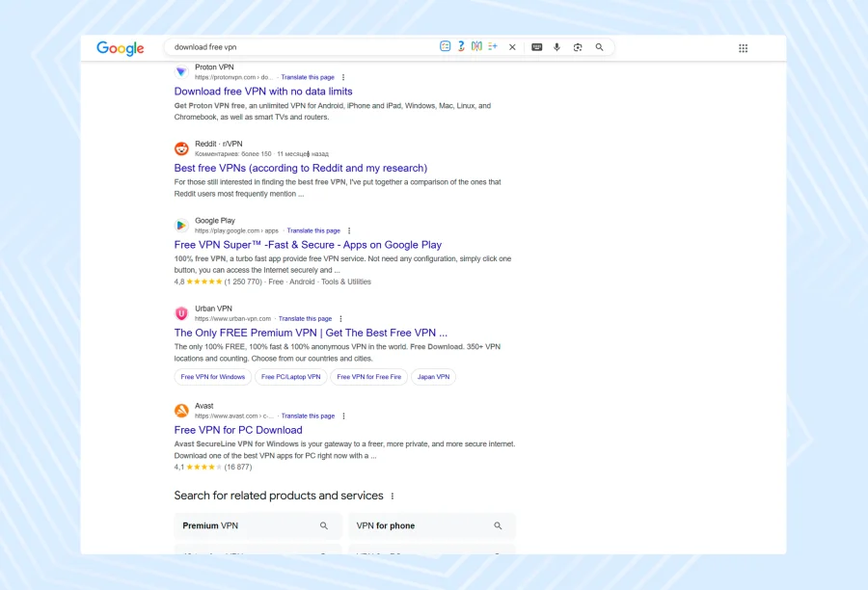Open Google Lens image search
Image resolution: width=868 pixels, height=590 pixels.
[578, 47]
